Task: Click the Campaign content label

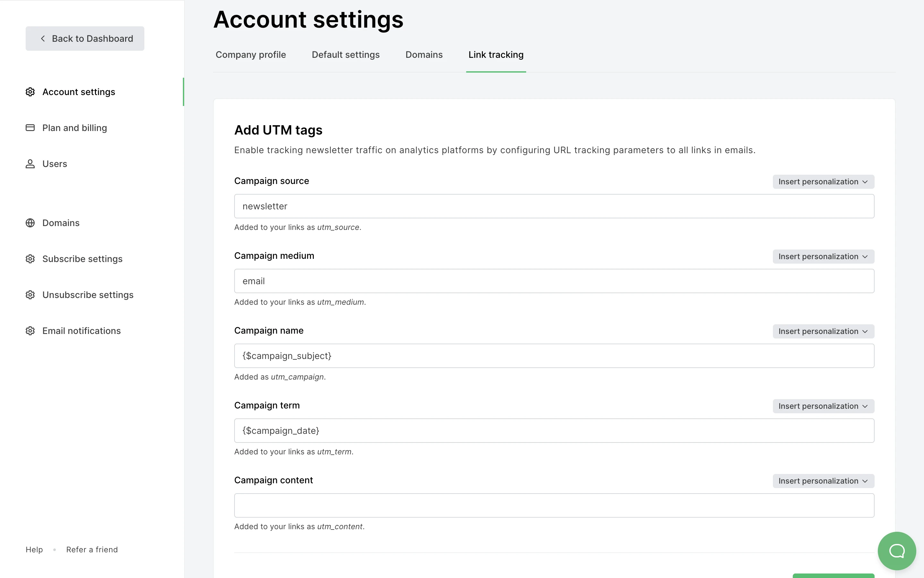Action: tap(273, 480)
